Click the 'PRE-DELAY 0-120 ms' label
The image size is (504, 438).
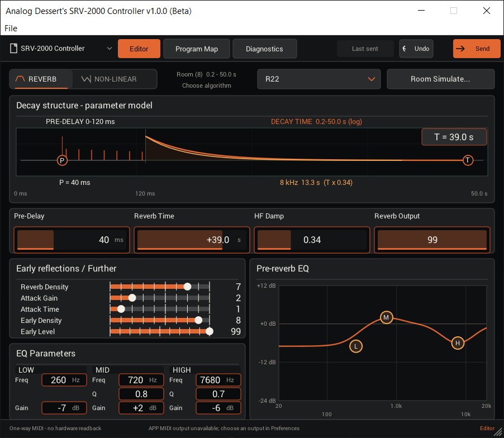pos(80,121)
